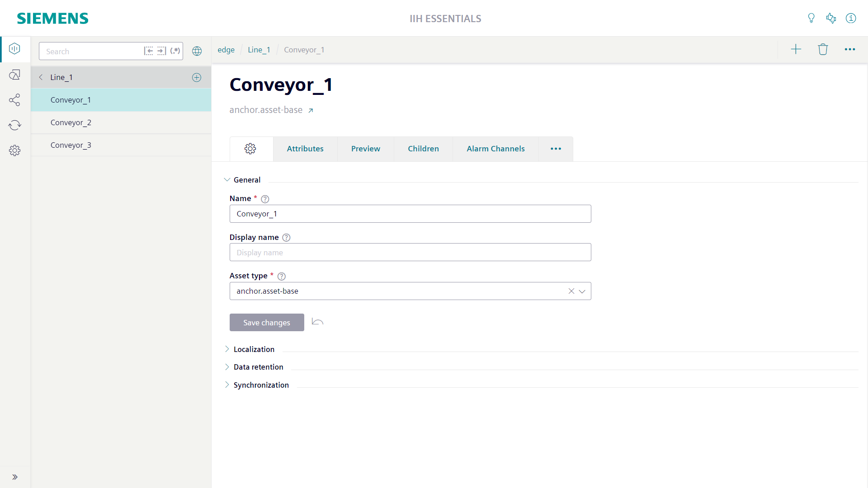This screenshot has height=488, width=868.
Task: Open the Asset type dropdown
Action: coord(582,291)
